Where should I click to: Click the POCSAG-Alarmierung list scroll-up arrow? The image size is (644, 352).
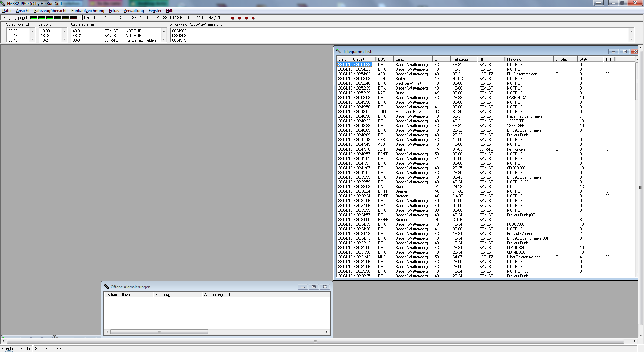pyautogui.click(x=631, y=31)
